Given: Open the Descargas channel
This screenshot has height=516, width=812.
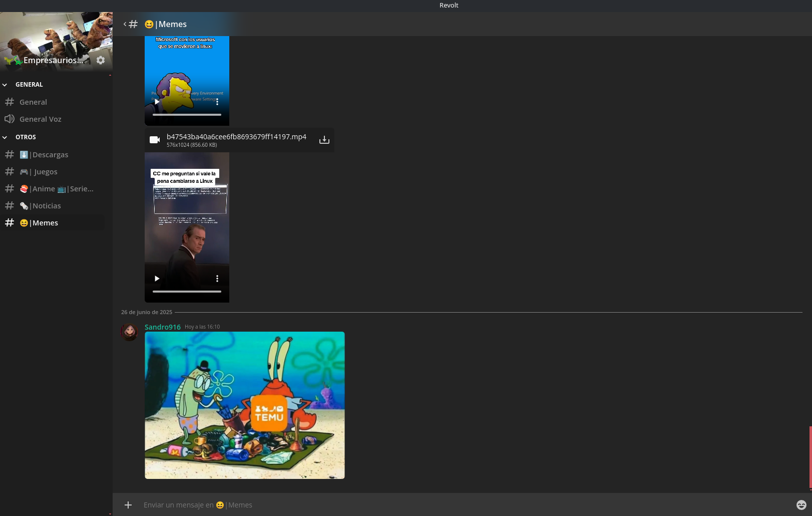Looking at the screenshot, I should [x=53, y=155].
